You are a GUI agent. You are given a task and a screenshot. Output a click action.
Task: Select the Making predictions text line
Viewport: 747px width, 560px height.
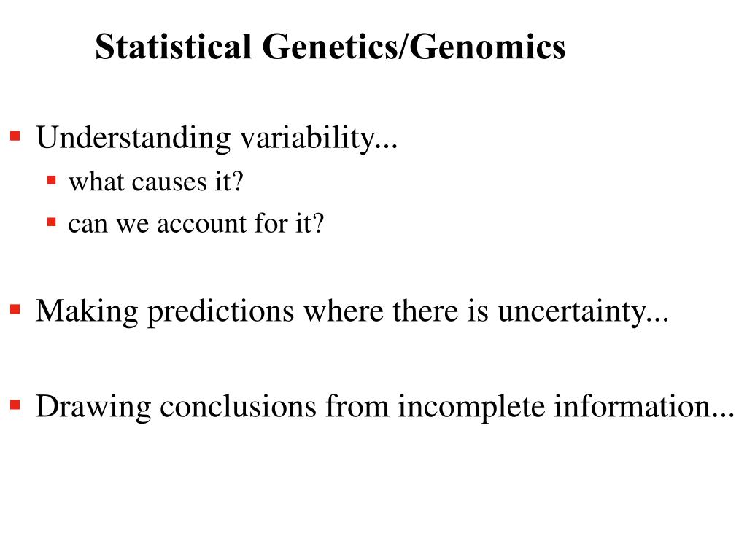[352, 312]
